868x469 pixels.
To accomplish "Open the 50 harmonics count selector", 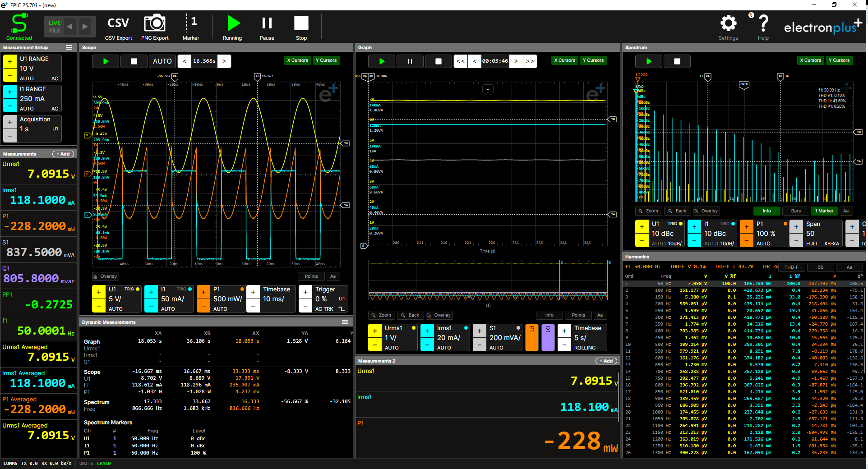I will pyautogui.click(x=821, y=267).
